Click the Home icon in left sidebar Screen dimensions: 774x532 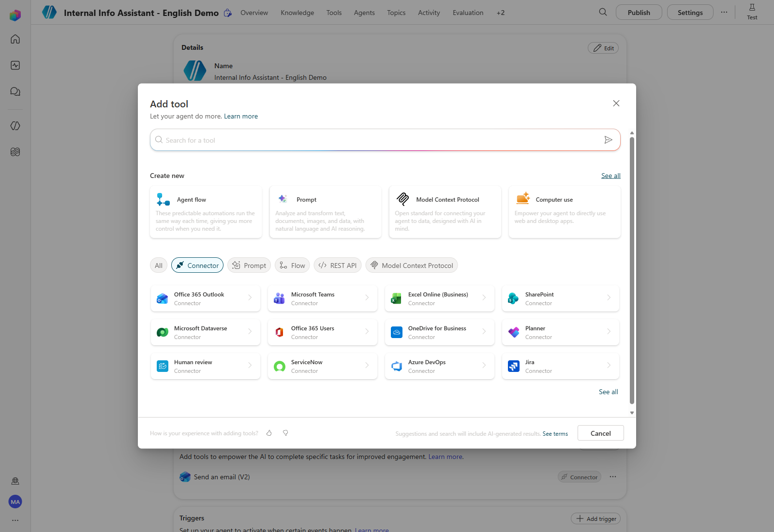(x=15, y=39)
